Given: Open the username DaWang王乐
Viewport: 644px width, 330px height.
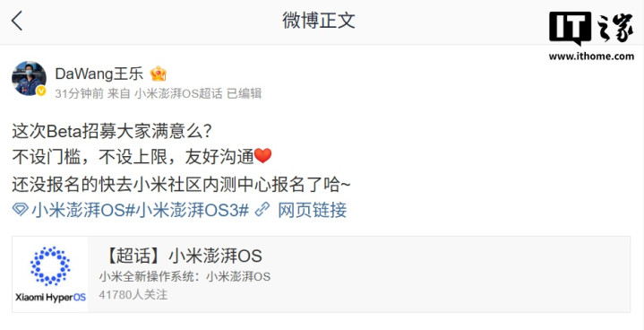Looking at the screenshot, I should [x=99, y=74].
